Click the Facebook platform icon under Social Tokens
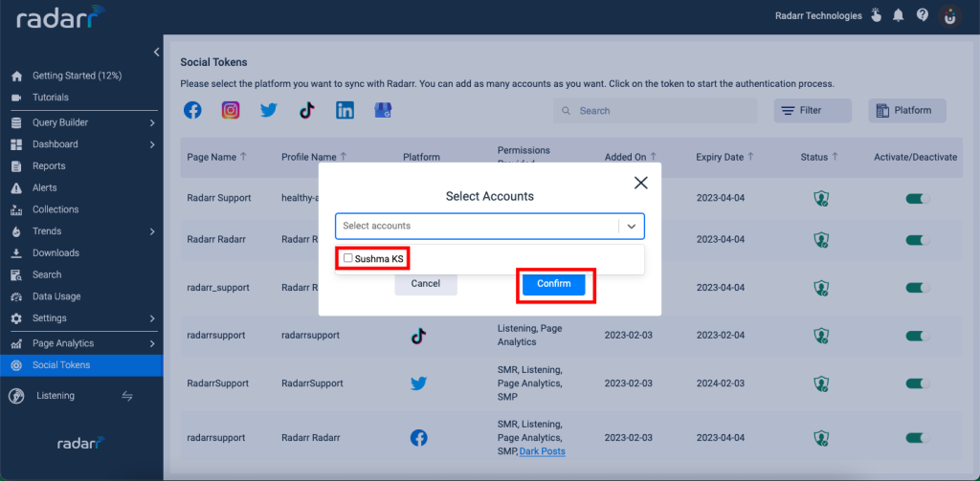The width and height of the screenshot is (980, 481). coord(192,111)
